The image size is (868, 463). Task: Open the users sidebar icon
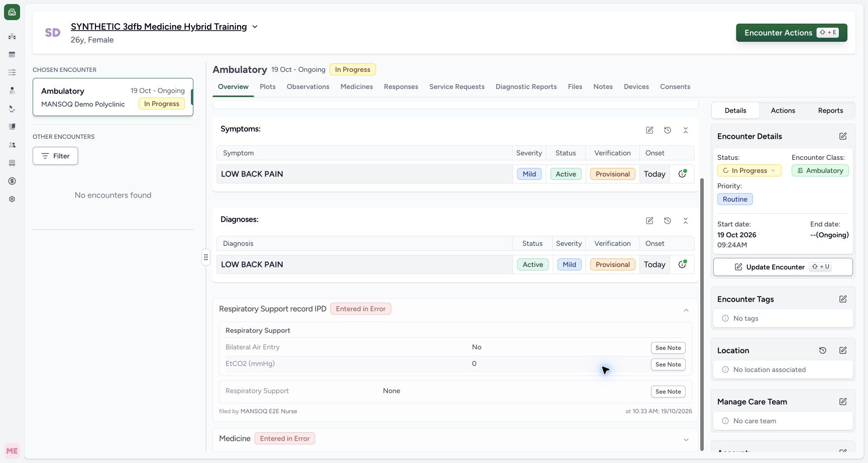[12, 145]
